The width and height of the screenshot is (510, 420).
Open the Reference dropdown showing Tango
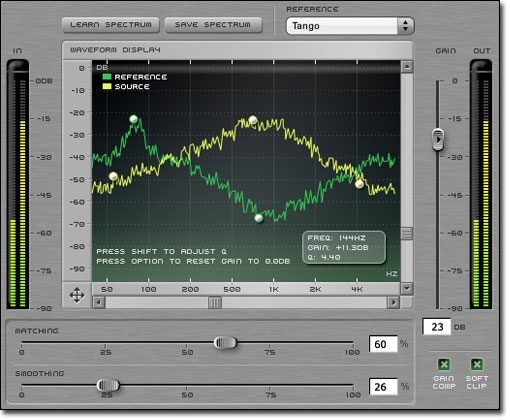tap(350, 26)
